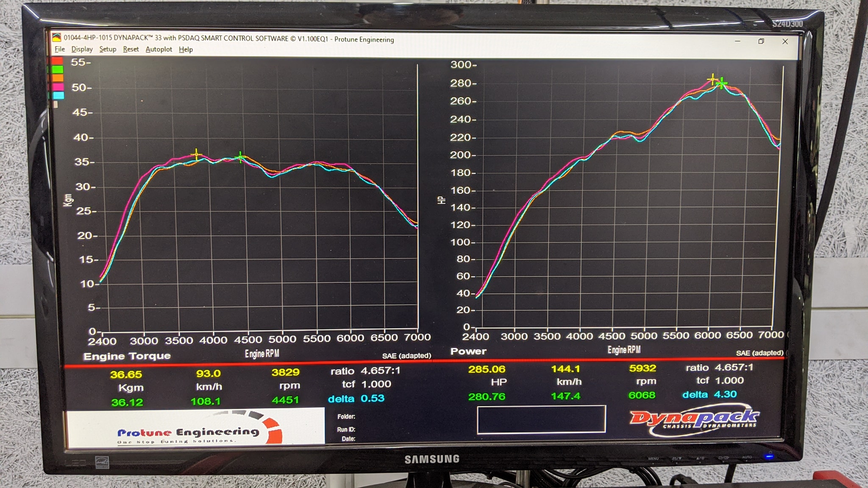Click the torque value 36.65

126,374
